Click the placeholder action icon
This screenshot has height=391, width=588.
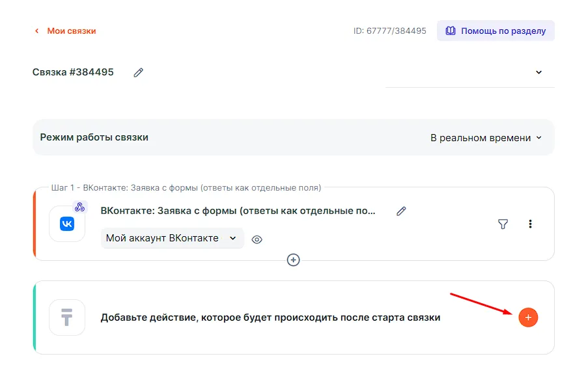tap(67, 317)
